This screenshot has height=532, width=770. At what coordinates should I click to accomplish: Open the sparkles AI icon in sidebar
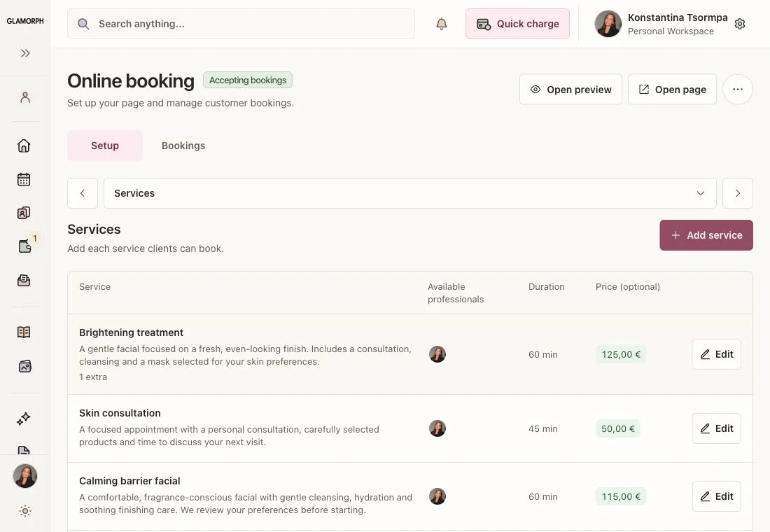click(24, 419)
